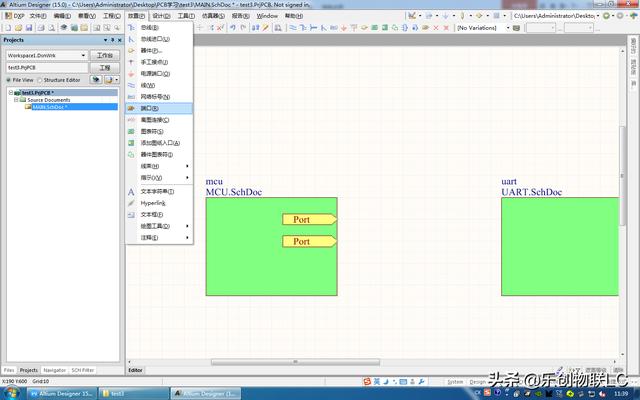The height and width of the screenshot is (400, 640).
Task: Click the Editor tab below the canvas
Action: click(x=135, y=370)
